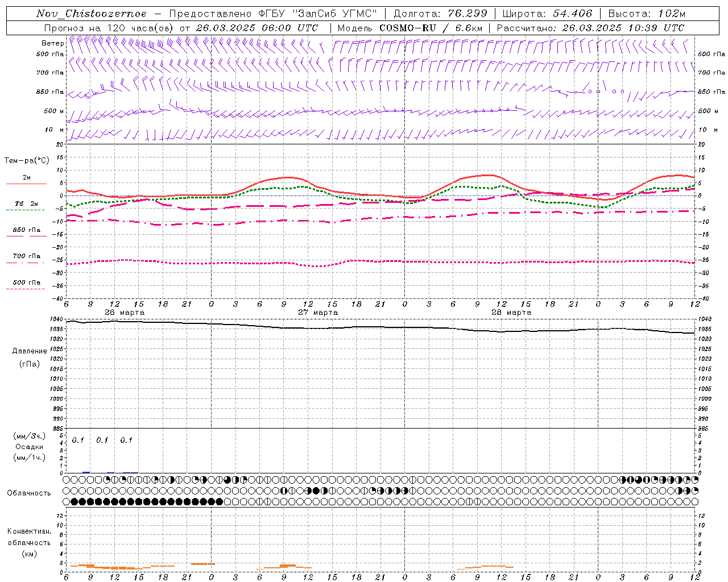Click the station name Nov_Chistoozernoe in the header
This screenshot has height=582, width=728.
91,14
